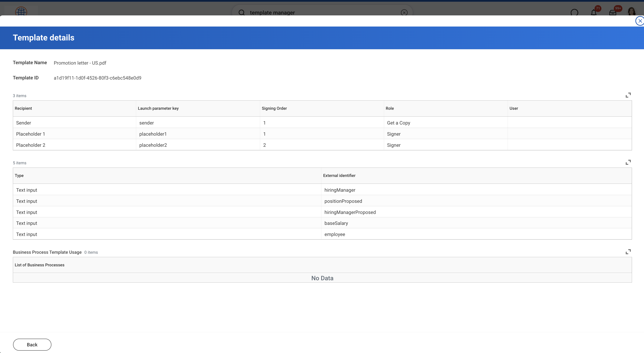Open the assistant chat bubble icon
This screenshot has width=644, height=353.
coord(574,12)
